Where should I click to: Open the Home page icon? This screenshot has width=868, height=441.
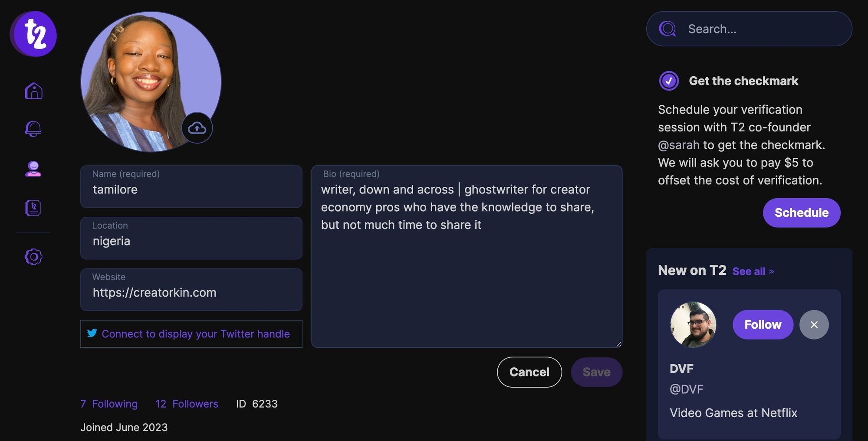tap(33, 91)
